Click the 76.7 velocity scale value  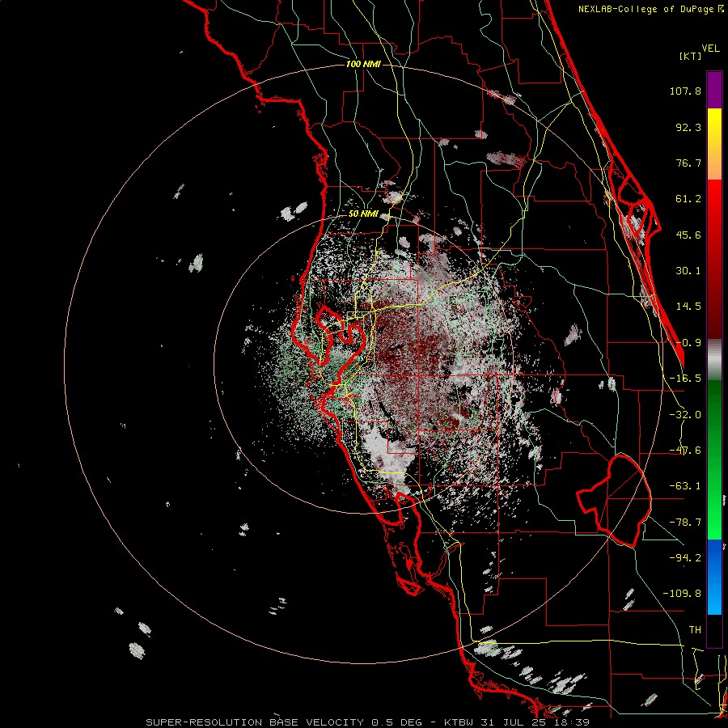coord(688,163)
